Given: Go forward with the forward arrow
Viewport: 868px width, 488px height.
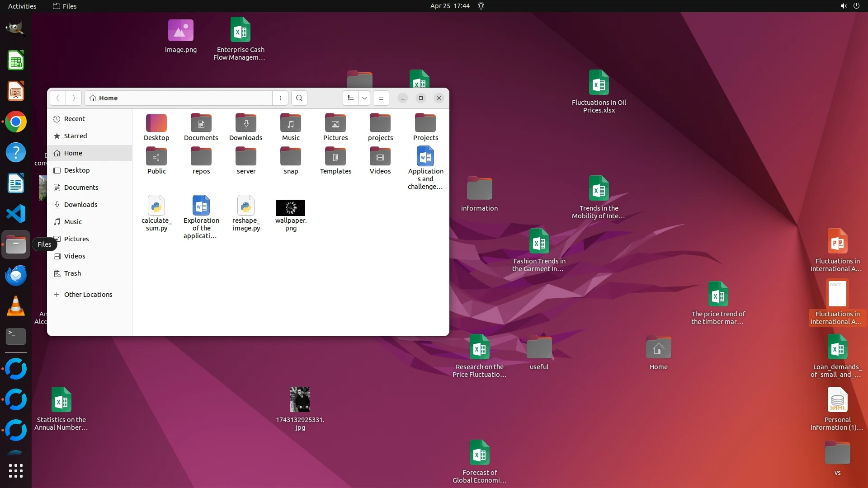Looking at the screenshot, I should [74, 98].
